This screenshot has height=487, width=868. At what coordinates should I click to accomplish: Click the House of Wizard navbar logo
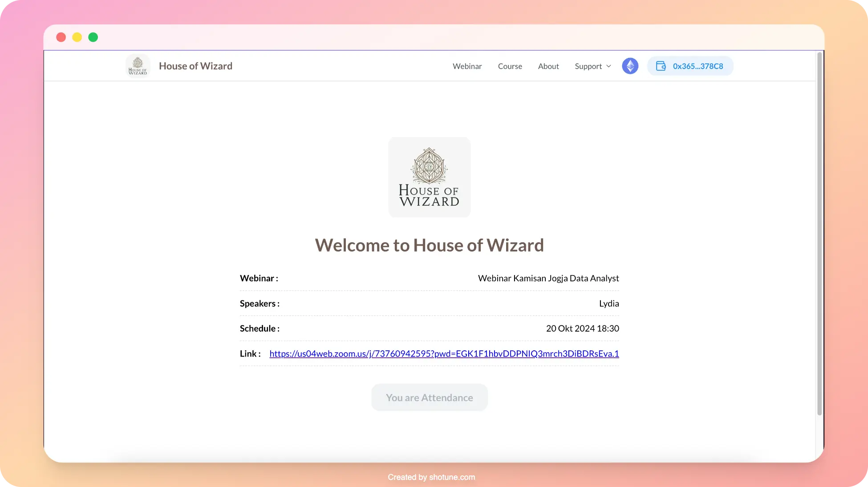click(138, 66)
